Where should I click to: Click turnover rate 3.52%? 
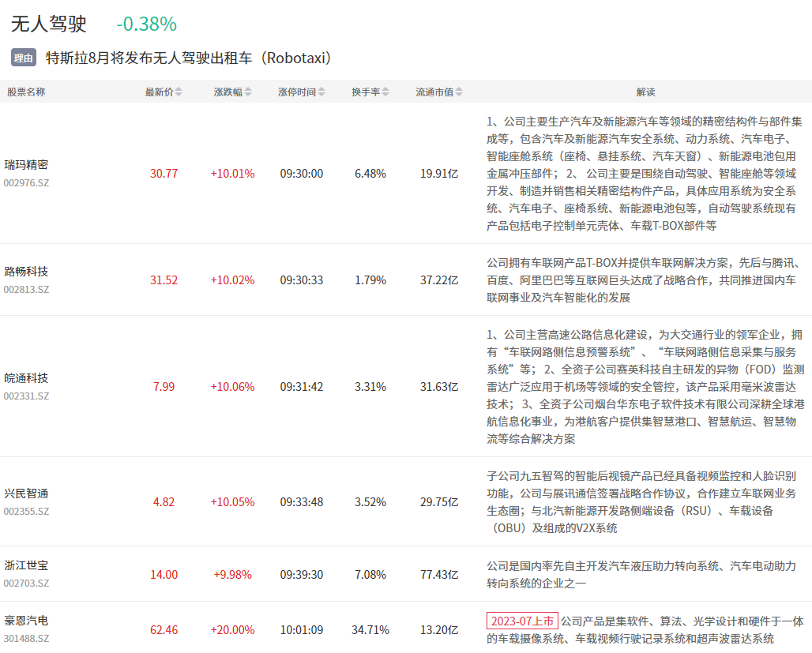370,502
